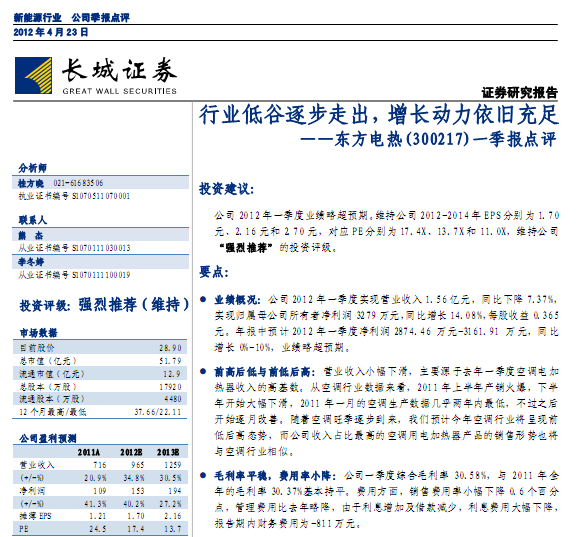This screenshot has height=537, width=576.
Task: Select the 营业收入 row in forecast table
Action: pos(100,465)
